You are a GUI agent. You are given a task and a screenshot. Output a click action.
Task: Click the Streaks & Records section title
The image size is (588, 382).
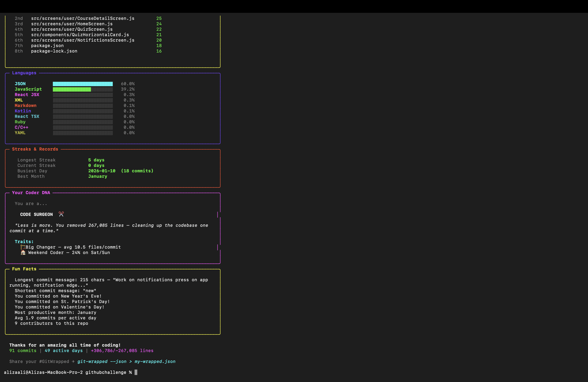(35, 149)
